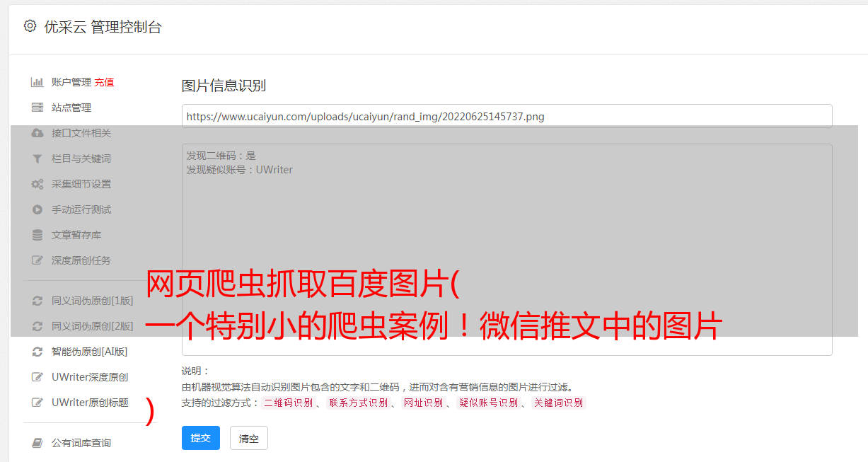Click the 图片信息识别 heading
This screenshot has height=462, width=868.
pos(224,86)
